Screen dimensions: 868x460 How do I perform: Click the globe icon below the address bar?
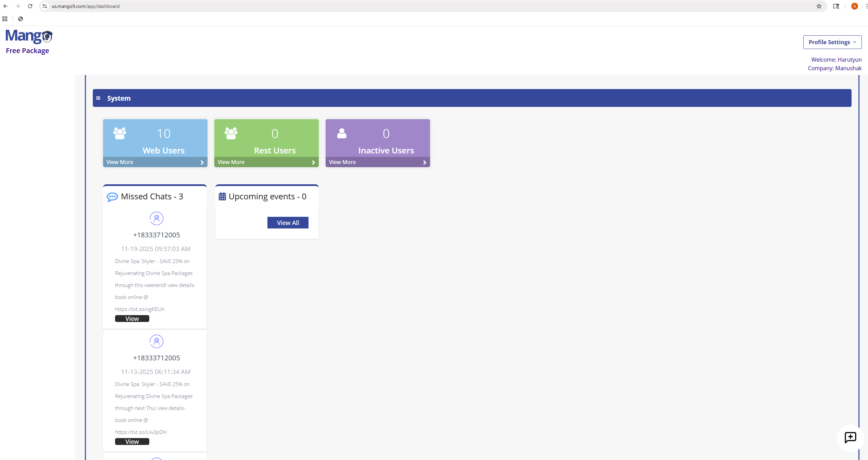(x=20, y=19)
